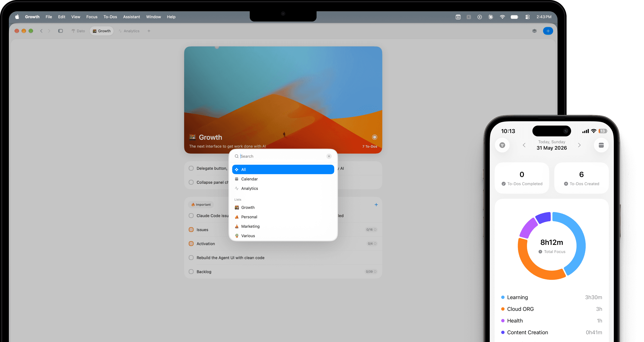Go forward with the right chevron
This screenshot has width=644, height=342.
(x=49, y=31)
